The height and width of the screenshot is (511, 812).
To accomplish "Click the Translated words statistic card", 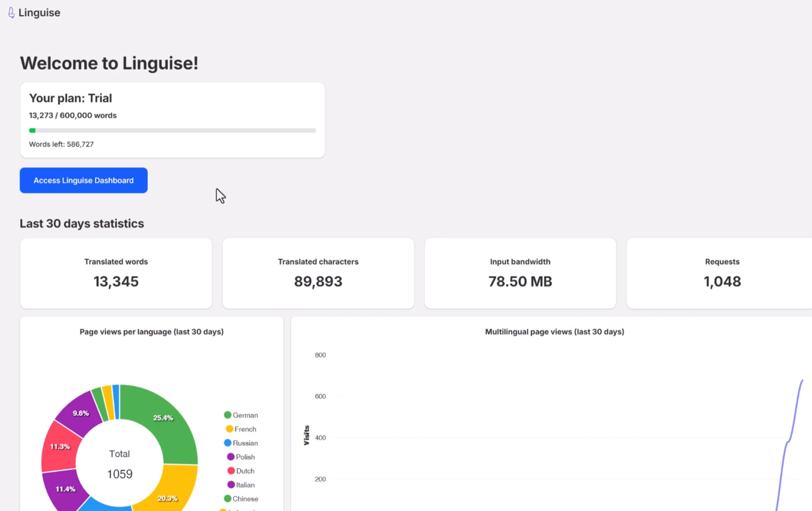I will click(116, 273).
